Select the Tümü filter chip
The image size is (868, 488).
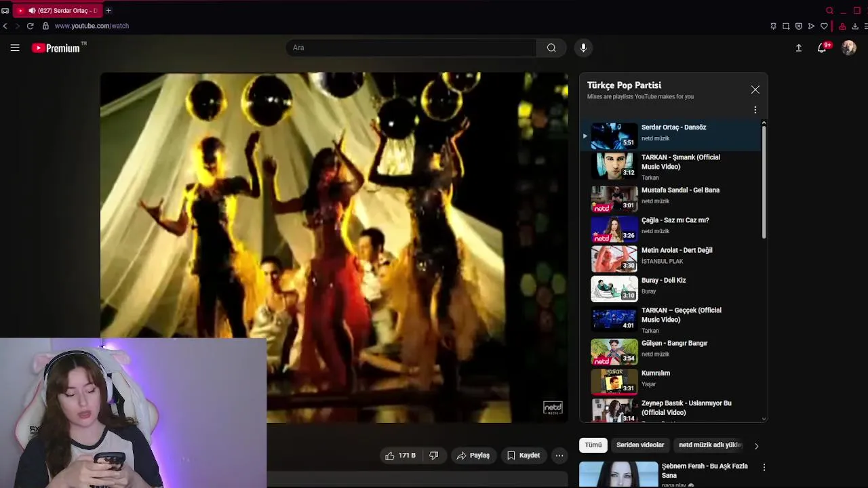pos(593,445)
